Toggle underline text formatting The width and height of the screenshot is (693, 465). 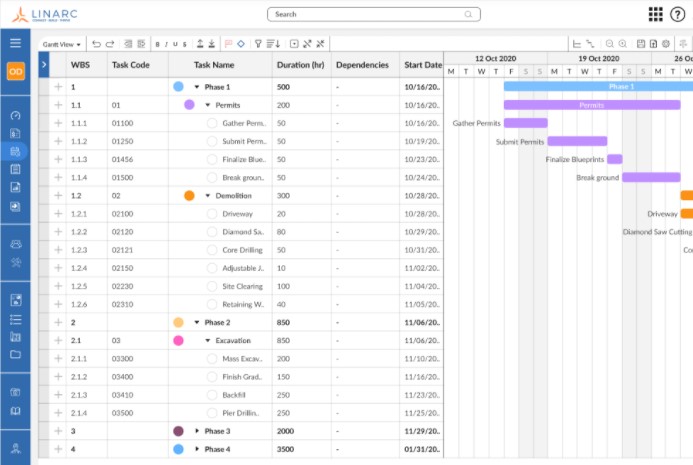click(x=175, y=44)
